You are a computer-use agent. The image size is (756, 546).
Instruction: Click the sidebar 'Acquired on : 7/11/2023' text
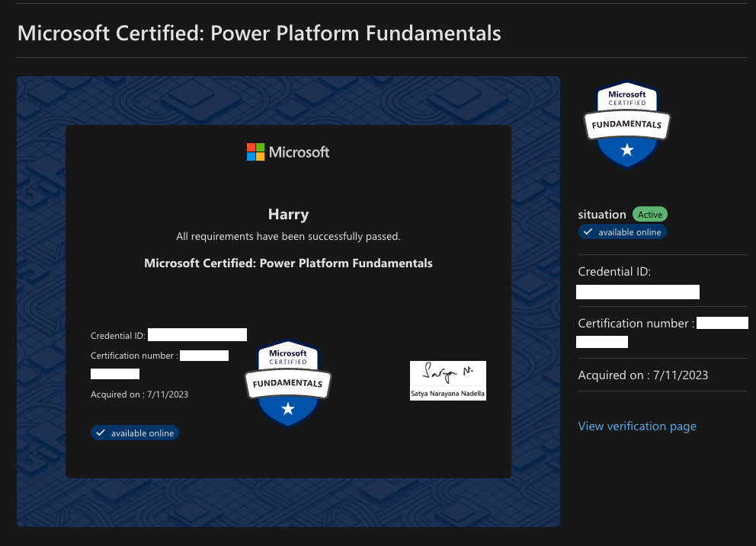pyautogui.click(x=643, y=375)
